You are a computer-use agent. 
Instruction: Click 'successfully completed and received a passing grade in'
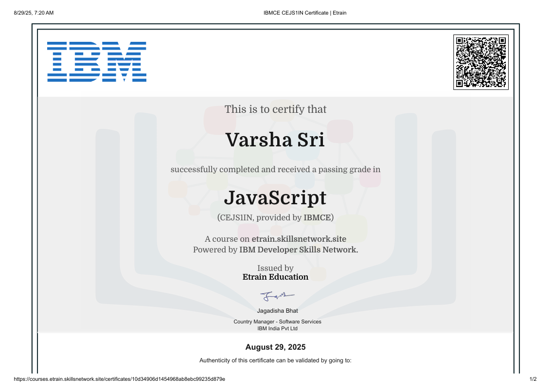coord(275,170)
